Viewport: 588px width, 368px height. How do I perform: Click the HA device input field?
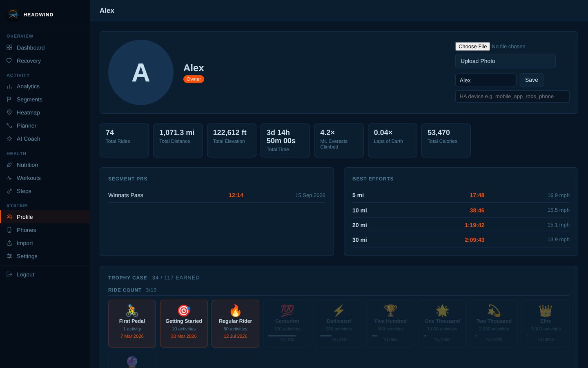pyautogui.click(x=512, y=96)
